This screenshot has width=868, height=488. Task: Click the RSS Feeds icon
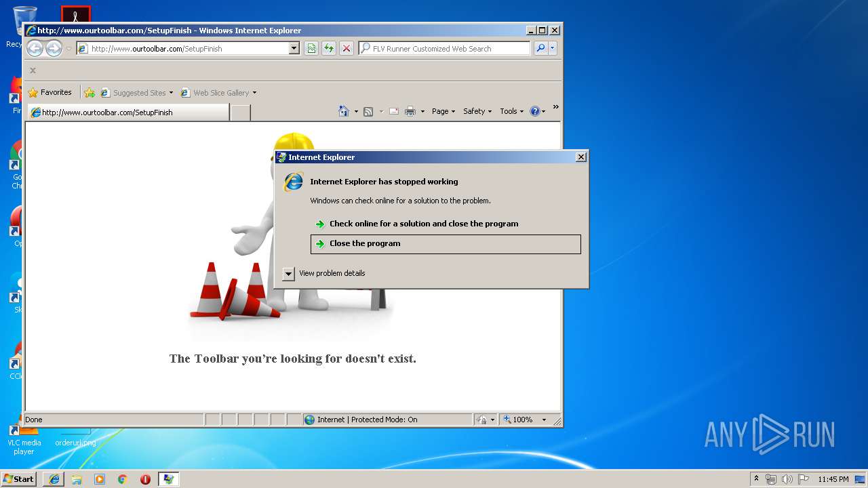click(368, 111)
